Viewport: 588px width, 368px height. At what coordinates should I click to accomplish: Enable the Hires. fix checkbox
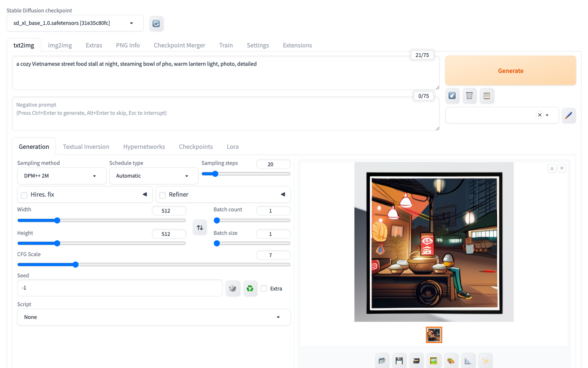24,195
